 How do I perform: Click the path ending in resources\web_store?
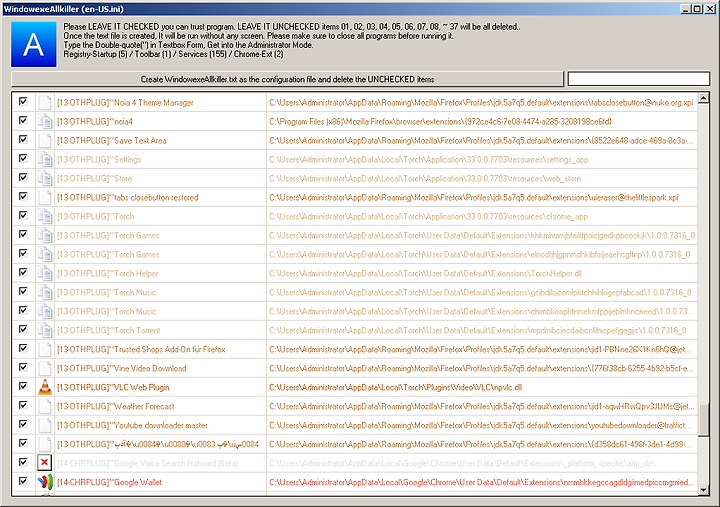tap(425, 179)
